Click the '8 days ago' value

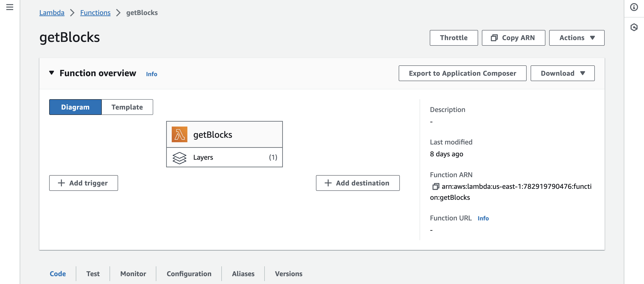pos(447,154)
